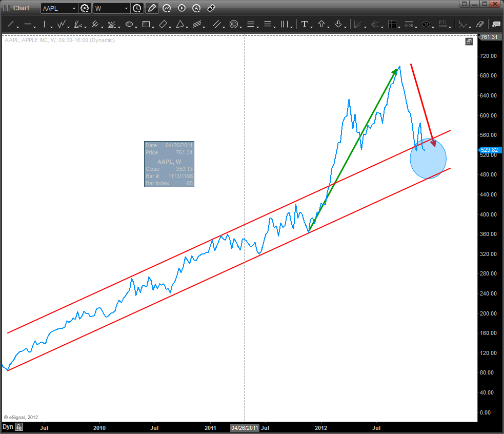Select the Andrews pitchfork tool
This screenshot has height=434, width=504.
95,24
